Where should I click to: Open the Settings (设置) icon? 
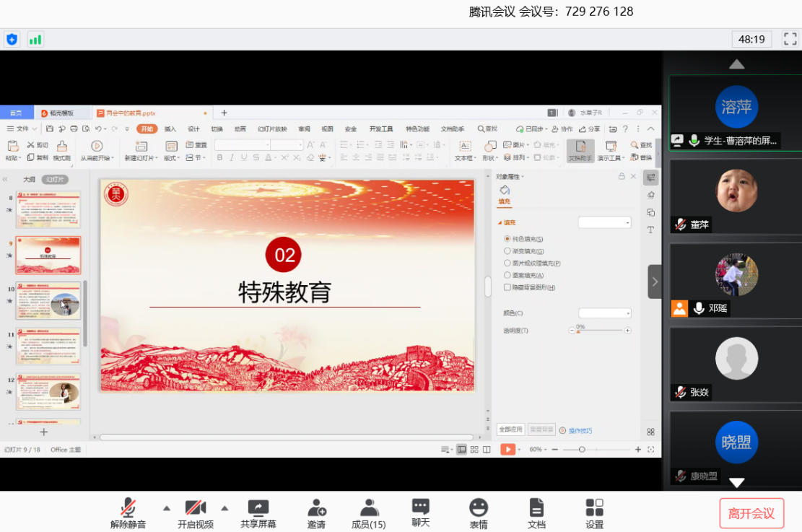coord(594,507)
